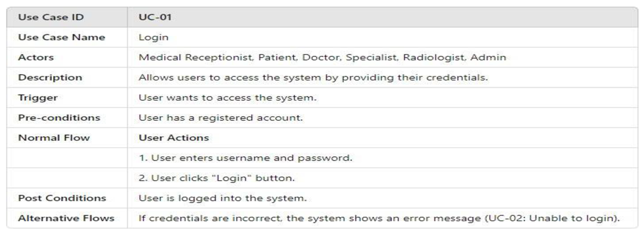Click the description text about providing credentials

click(x=313, y=77)
